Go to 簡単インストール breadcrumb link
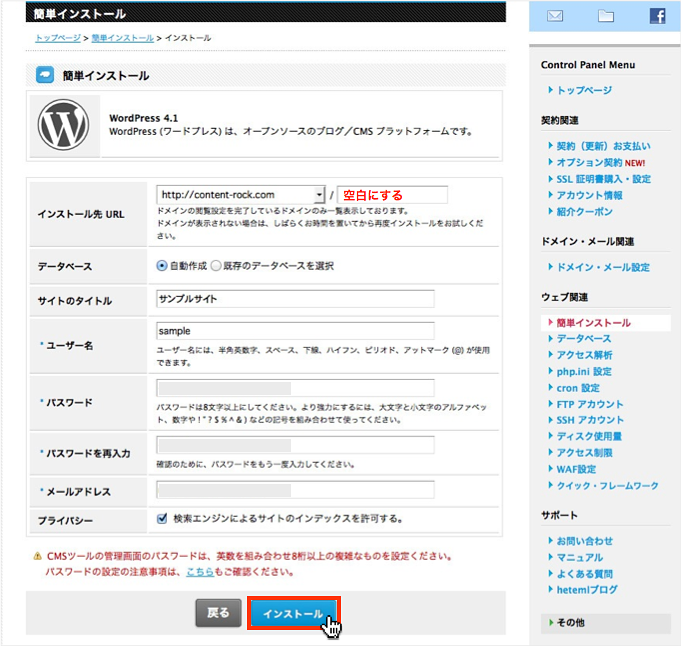Image resolution: width=681 pixels, height=646 pixels. pyautogui.click(x=122, y=38)
